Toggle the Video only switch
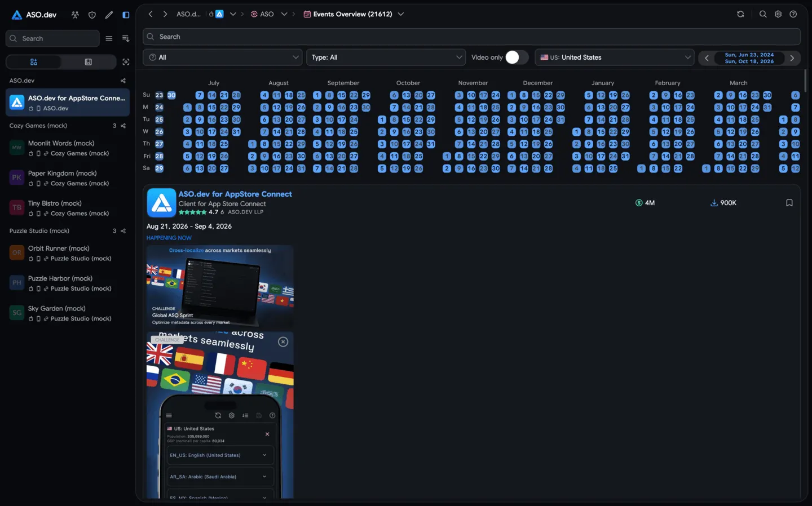Screen dimensions: 812x506 (517, 57)
